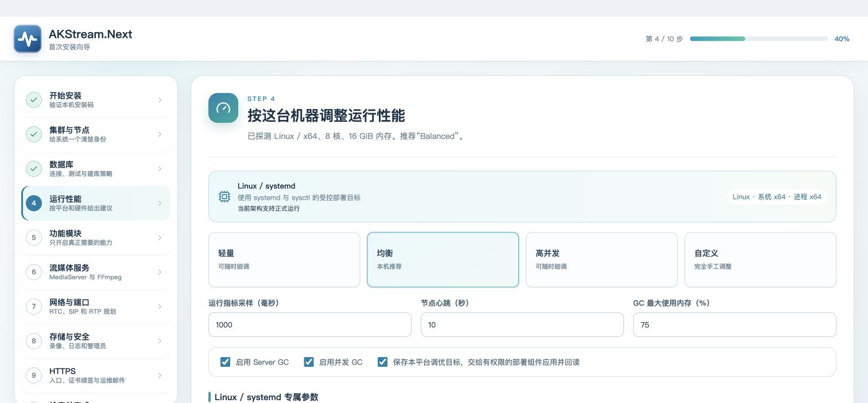Click 运行指标采样（毫秒）input field
The height and width of the screenshot is (403, 868).
[310, 324]
